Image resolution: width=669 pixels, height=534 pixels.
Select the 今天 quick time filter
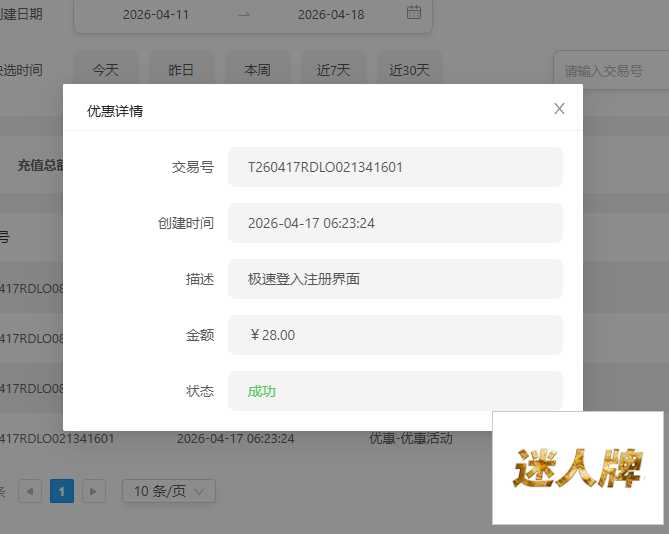point(105,70)
